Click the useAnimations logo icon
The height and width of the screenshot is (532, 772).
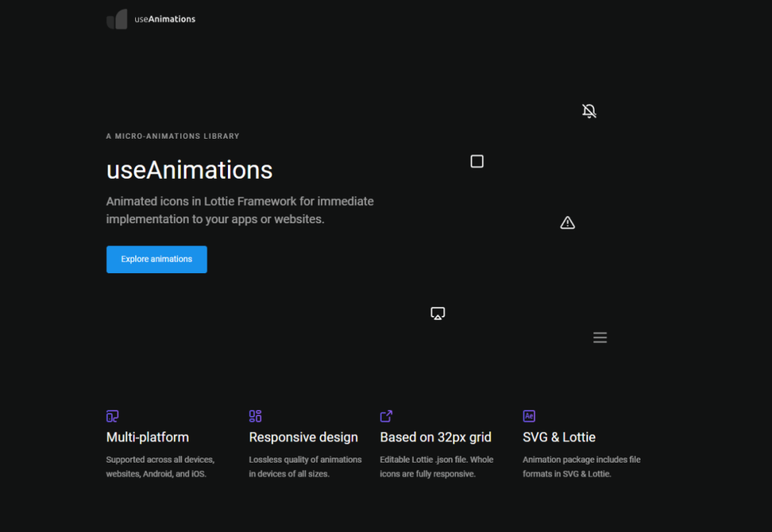click(x=117, y=19)
